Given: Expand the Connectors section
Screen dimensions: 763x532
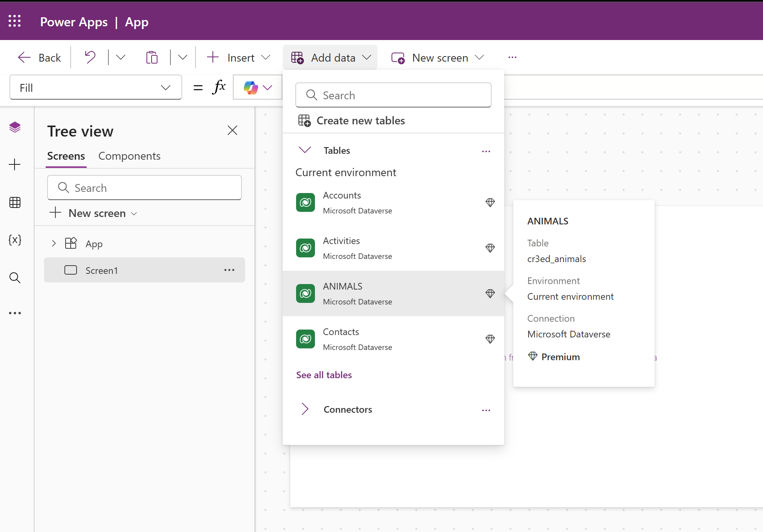Looking at the screenshot, I should (305, 409).
